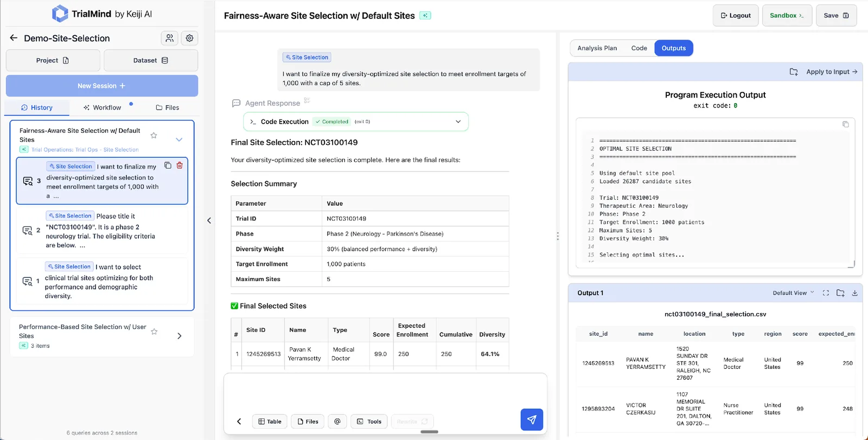Go back using the arrow beside Demo-Site-Selection
This screenshot has height=440, width=868.
coord(14,38)
